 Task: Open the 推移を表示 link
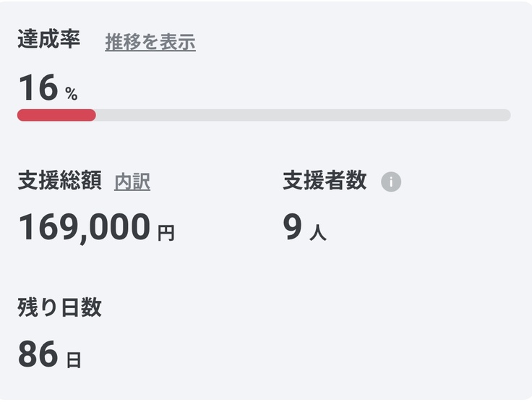[x=150, y=43]
